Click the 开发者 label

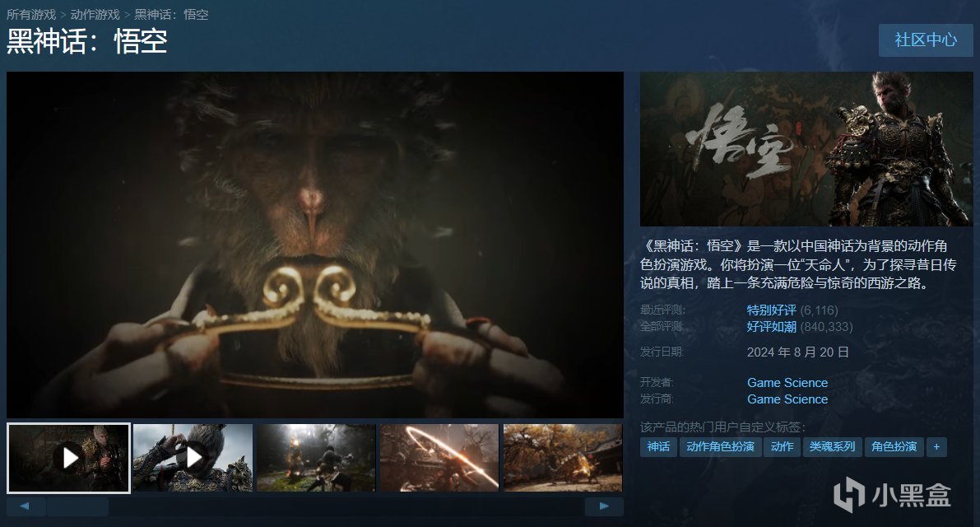[x=657, y=383]
